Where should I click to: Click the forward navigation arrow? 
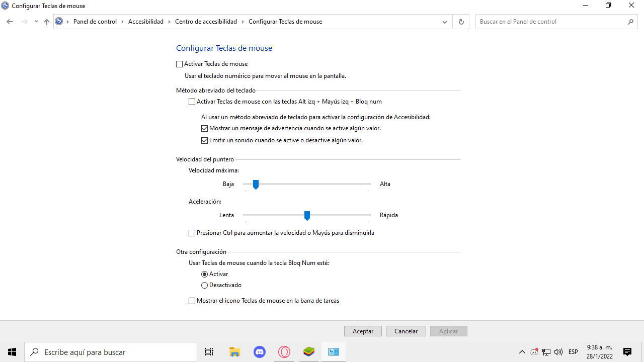[x=24, y=22]
